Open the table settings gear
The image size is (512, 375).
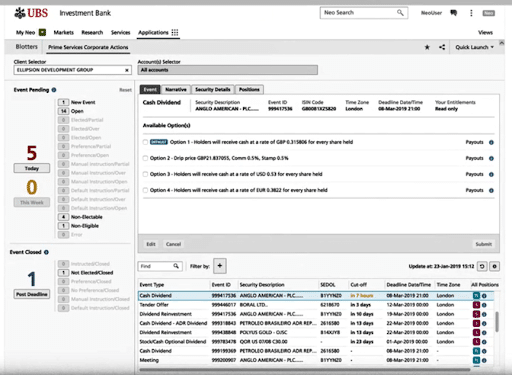[495, 266]
